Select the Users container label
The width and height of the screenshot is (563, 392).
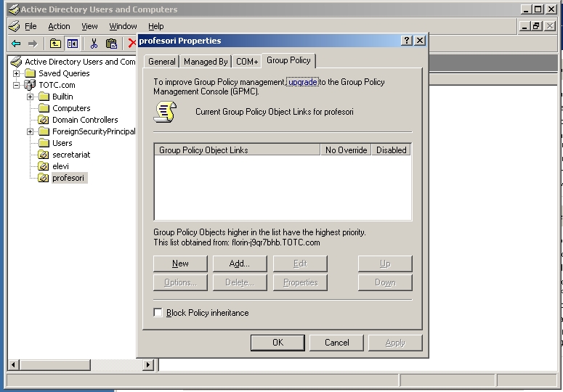tap(62, 143)
